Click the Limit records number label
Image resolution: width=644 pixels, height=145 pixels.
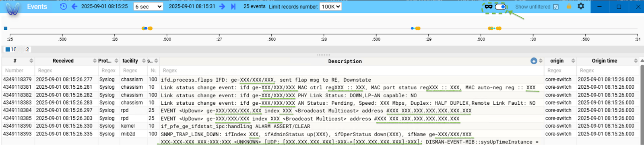pyautogui.click(x=293, y=6)
